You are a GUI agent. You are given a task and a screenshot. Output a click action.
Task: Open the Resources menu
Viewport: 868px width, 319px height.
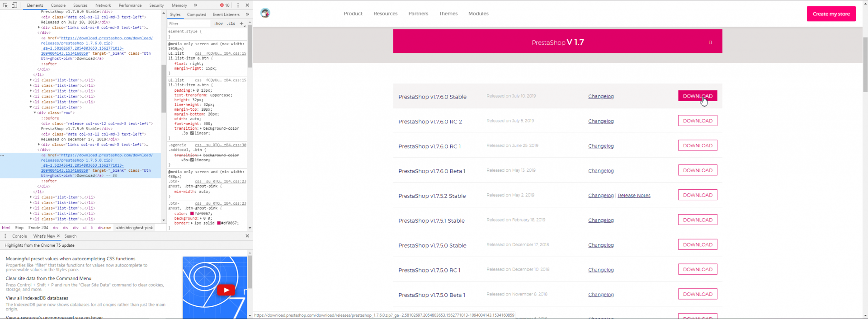386,14
